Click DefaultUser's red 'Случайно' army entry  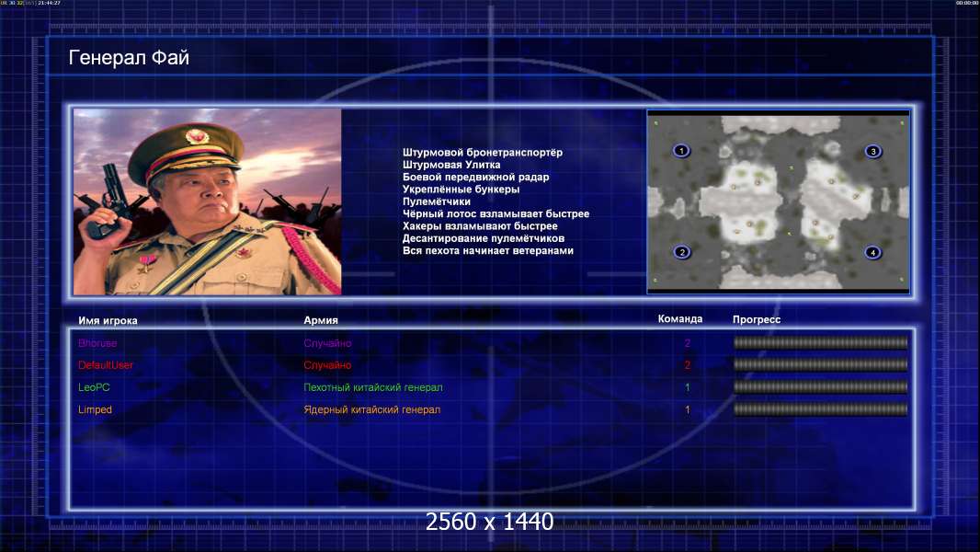[x=327, y=365]
